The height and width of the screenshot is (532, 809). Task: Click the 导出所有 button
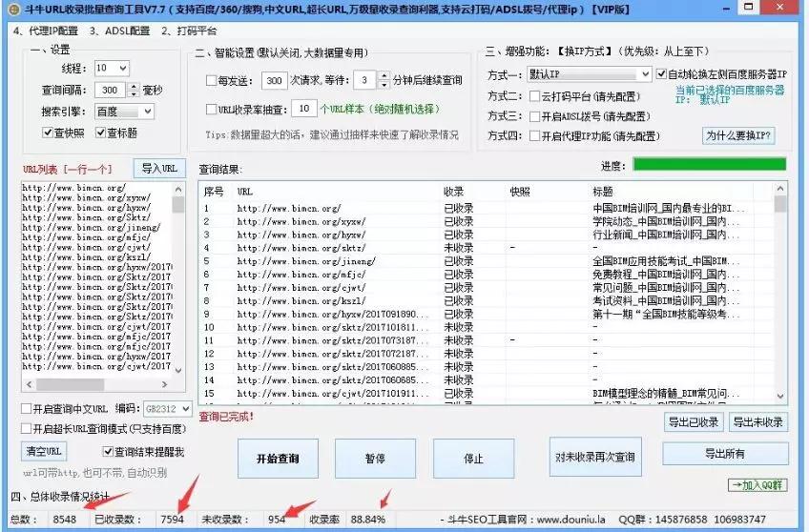pos(724,454)
